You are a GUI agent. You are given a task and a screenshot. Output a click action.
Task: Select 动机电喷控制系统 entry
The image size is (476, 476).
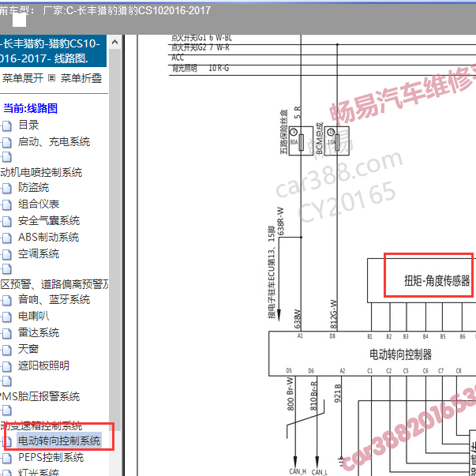[x=41, y=172]
